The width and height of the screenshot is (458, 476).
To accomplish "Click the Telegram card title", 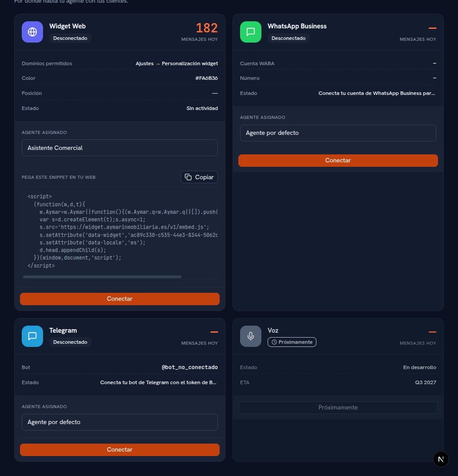I will pos(63,330).
